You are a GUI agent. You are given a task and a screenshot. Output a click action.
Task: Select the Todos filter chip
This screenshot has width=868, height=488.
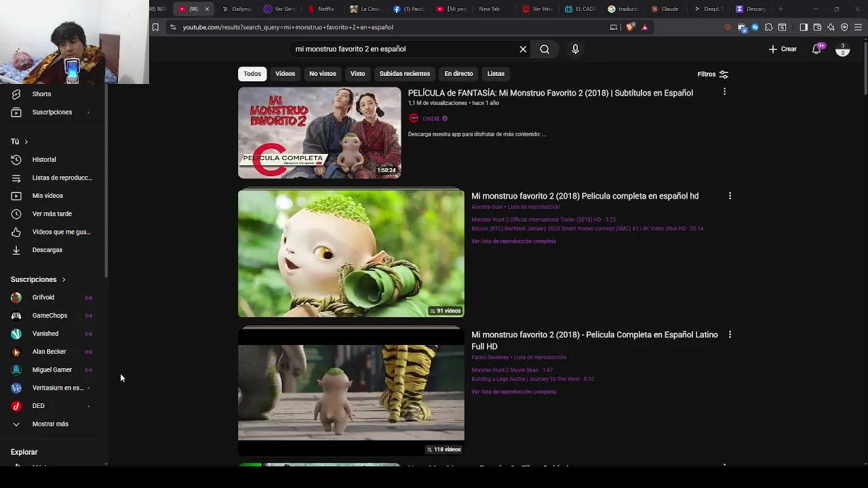tap(252, 73)
